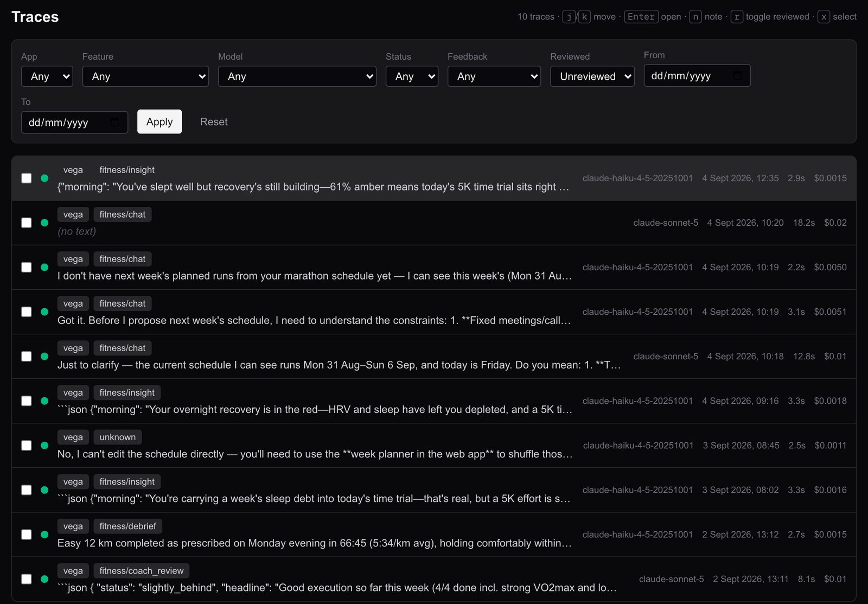
Task: Click cost '$0.0050' value
Action: point(830,267)
